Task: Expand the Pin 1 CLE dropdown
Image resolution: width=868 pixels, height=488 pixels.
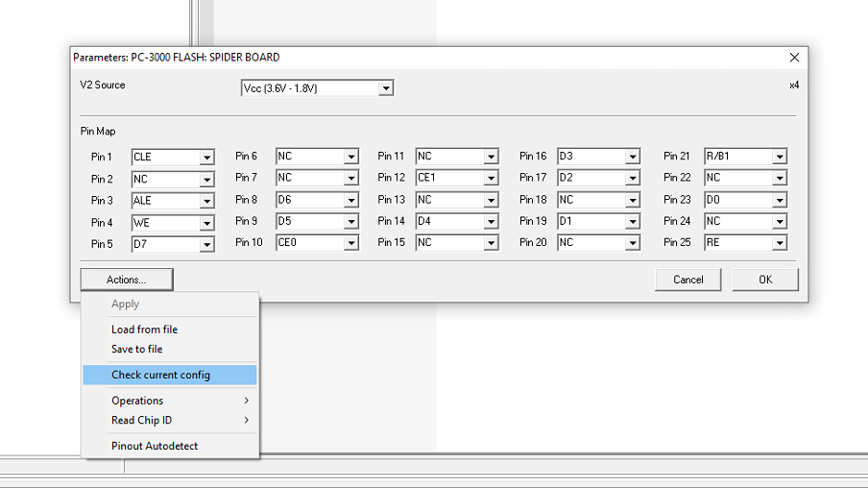Action: (x=206, y=157)
